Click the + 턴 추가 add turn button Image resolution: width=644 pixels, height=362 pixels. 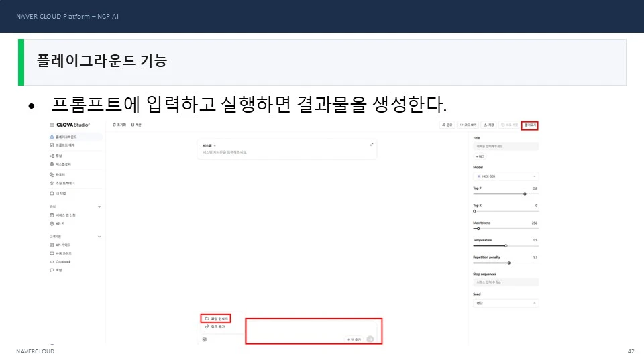point(354,339)
